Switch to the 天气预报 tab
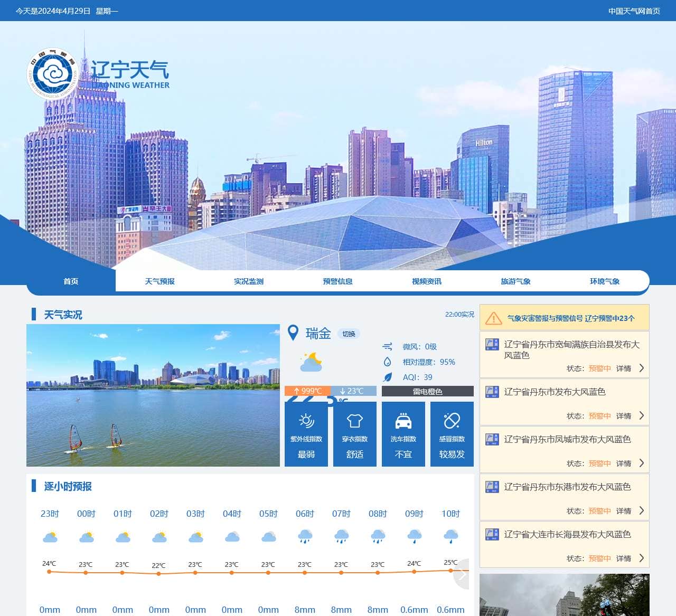The image size is (676, 616). pyautogui.click(x=160, y=281)
